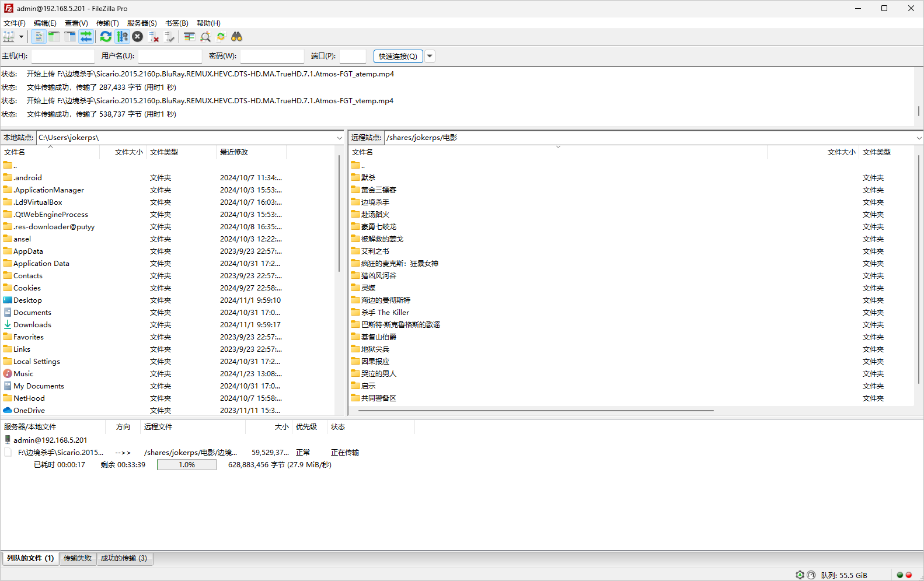The image size is (924, 581).
Task: Switch to the 列队的文件 (1) tab
Action: [30, 558]
